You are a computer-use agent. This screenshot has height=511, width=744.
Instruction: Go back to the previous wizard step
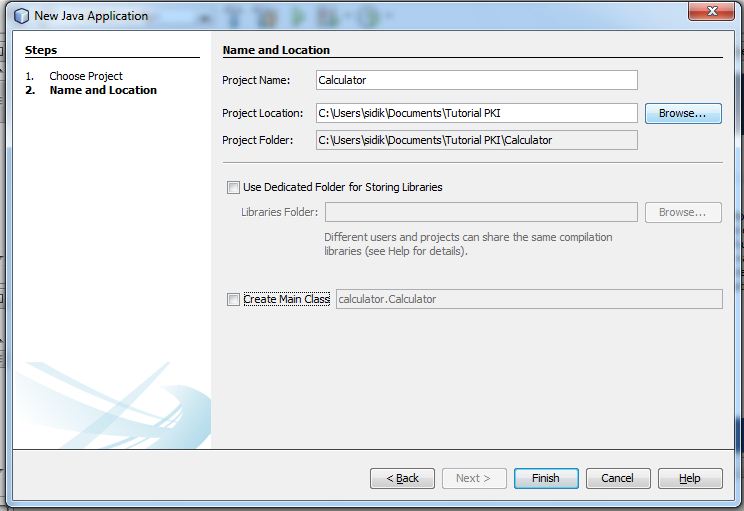(402, 478)
